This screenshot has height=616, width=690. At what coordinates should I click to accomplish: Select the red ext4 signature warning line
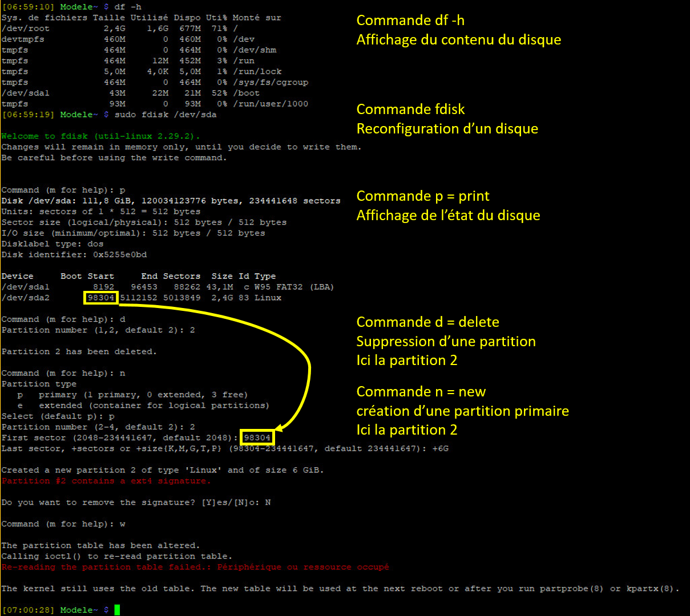tap(106, 481)
